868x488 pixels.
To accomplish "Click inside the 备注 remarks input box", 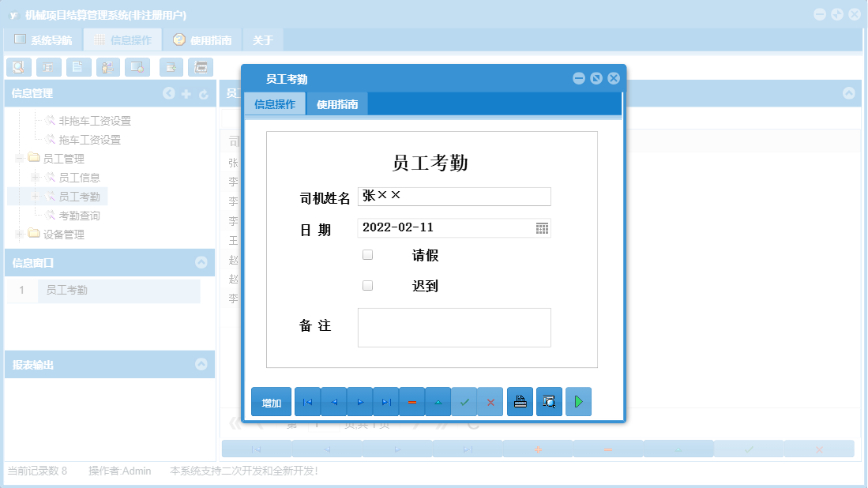I will [454, 327].
